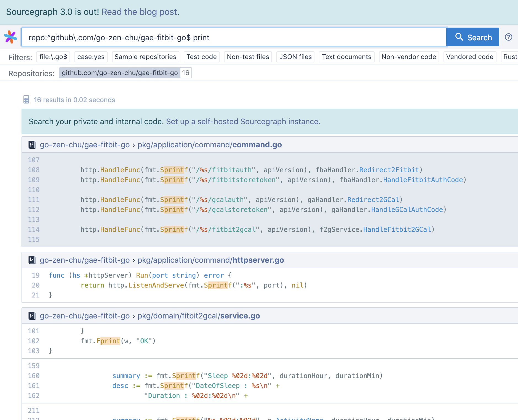Click the '16 results in 0.02 seconds' text

(x=74, y=100)
